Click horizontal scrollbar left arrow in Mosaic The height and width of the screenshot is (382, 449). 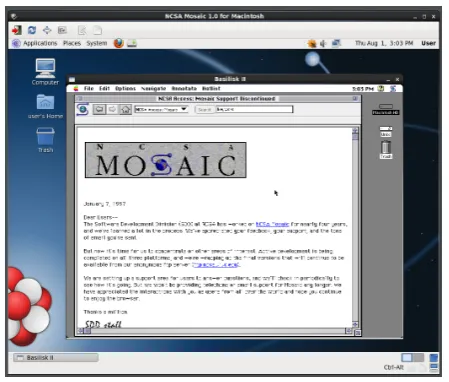pos(80,331)
